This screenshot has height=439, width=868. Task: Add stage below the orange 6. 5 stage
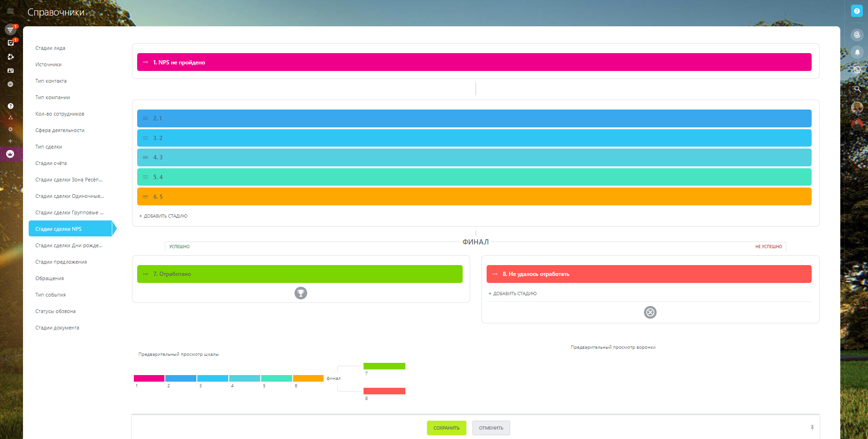click(163, 216)
